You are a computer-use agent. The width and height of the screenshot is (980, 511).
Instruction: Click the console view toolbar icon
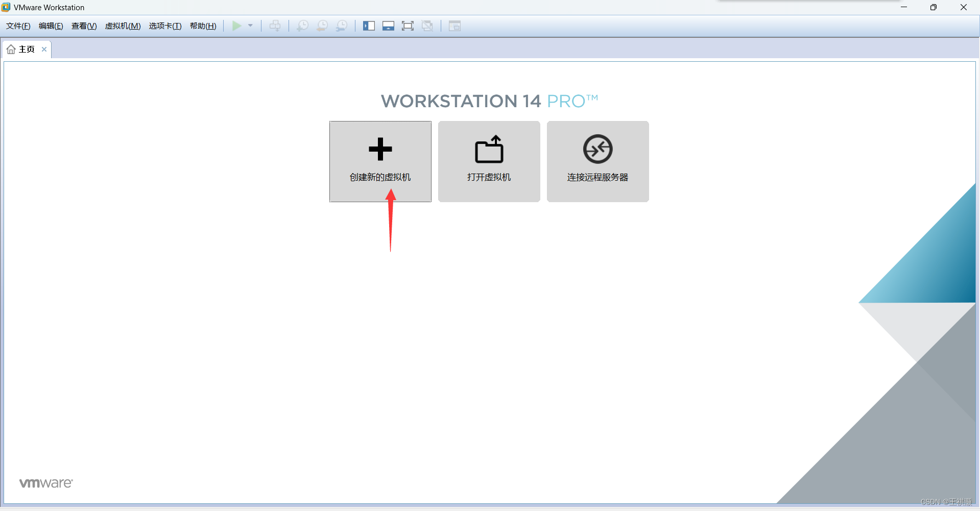(x=455, y=26)
